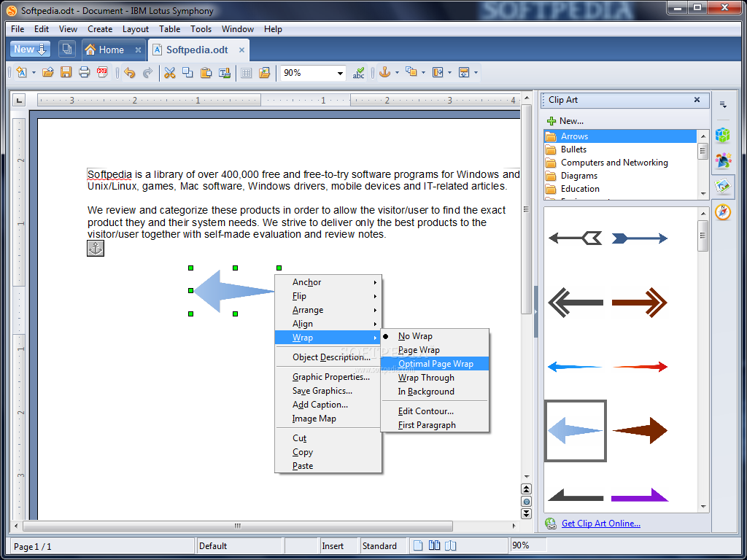Image resolution: width=747 pixels, height=560 pixels.
Task: Close the Clip Art panel
Action: (x=697, y=99)
